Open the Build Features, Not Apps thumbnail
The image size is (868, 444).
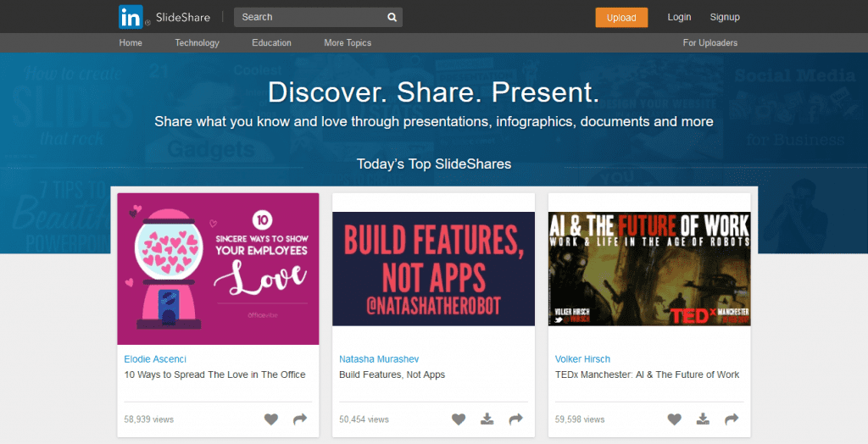(433, 269)
